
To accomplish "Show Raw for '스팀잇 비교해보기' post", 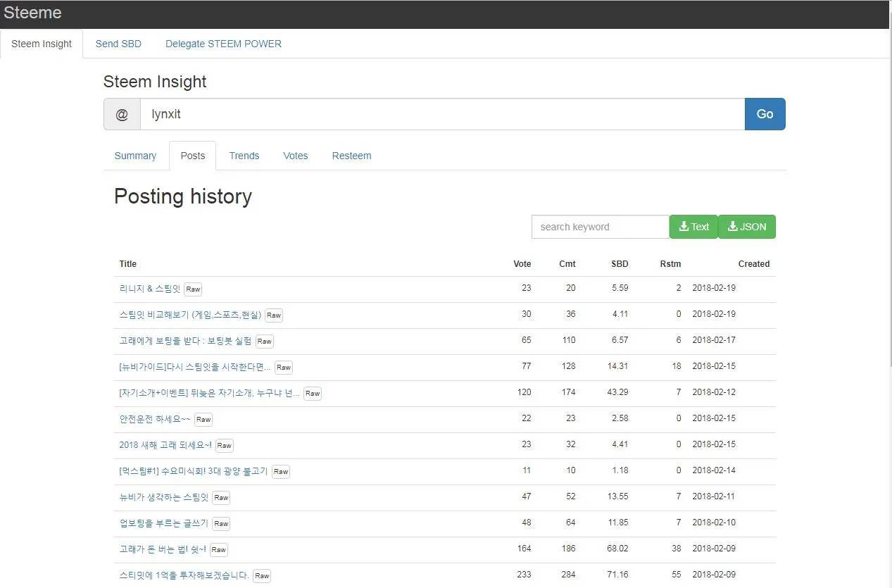I will (274, 315).
